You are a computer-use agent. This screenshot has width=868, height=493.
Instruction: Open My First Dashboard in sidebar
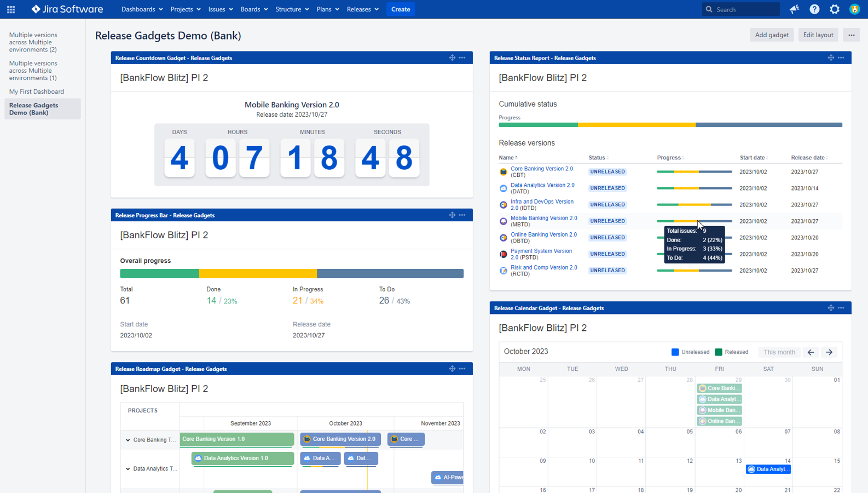pyautogui.click(x=37, y=91)
